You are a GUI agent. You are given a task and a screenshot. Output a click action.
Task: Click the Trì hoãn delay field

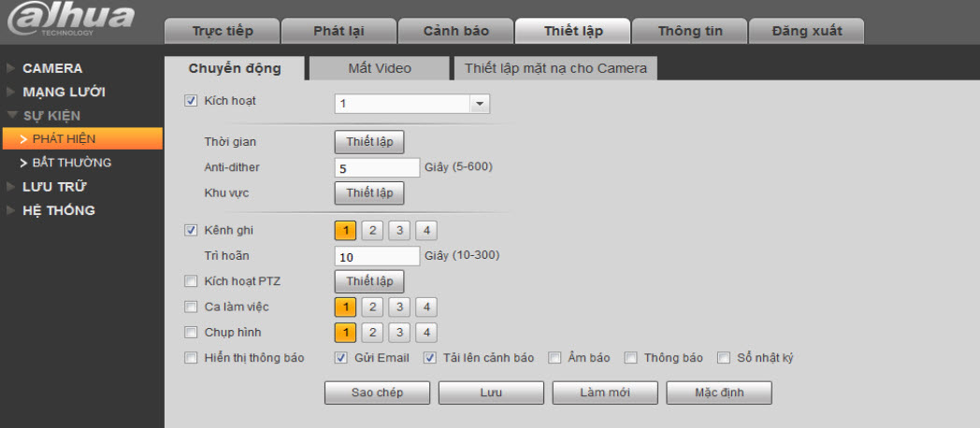(x=377, y=256)
